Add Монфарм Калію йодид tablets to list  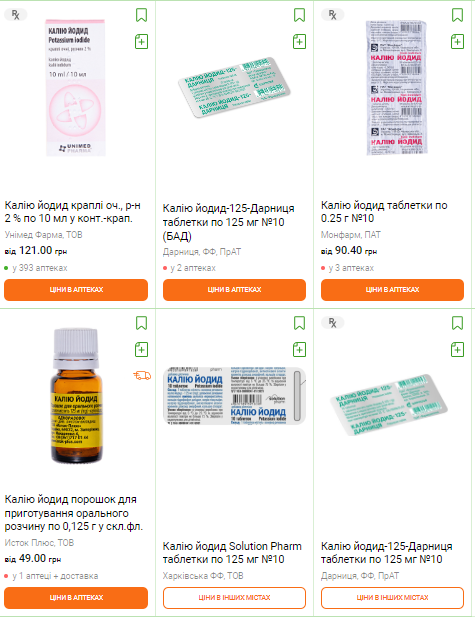tap(457, 41)
